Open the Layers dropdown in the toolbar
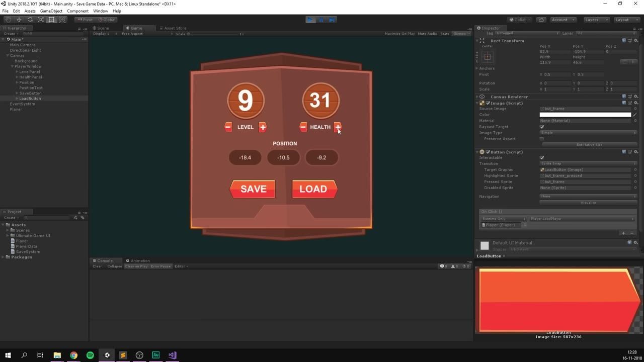 click(x=597, y=20)
